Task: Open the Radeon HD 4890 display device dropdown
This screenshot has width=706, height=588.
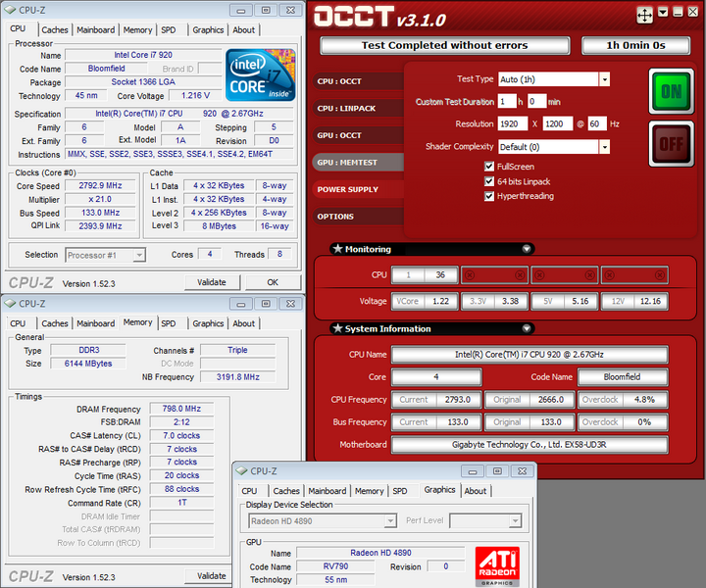Action: pos(390,521)
